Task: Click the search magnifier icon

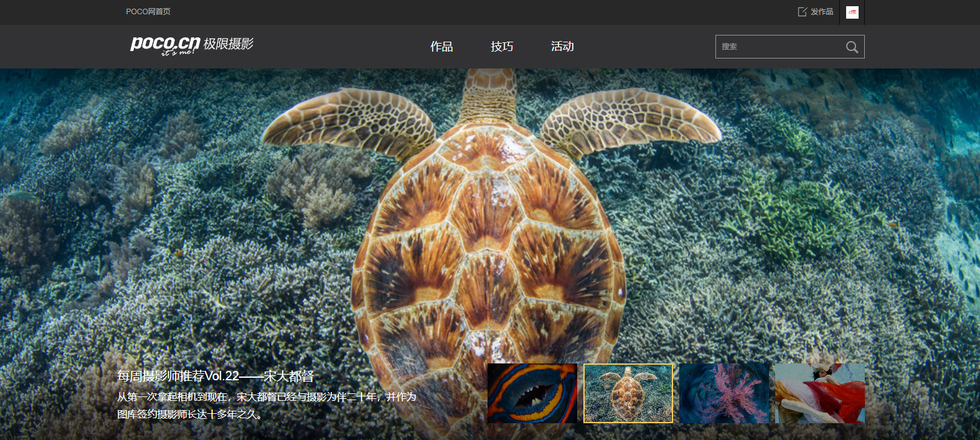Action: pyautogui.click(x=852, y=47)
